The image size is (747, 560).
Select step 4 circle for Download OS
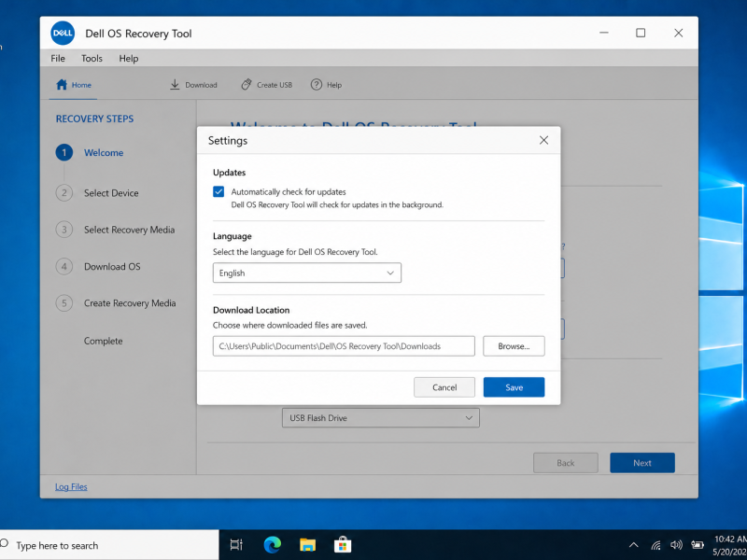coord(64,266)
